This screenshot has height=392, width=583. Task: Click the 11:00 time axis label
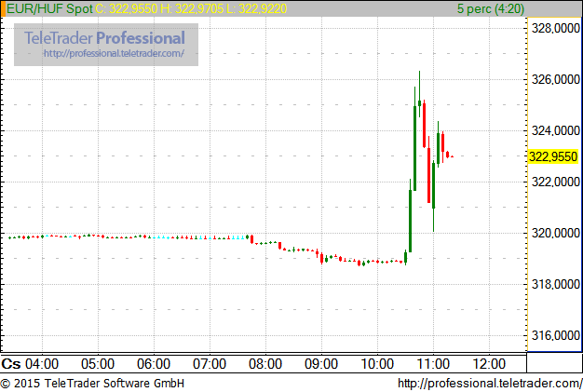pyautogui.click(x=433, y=364)
